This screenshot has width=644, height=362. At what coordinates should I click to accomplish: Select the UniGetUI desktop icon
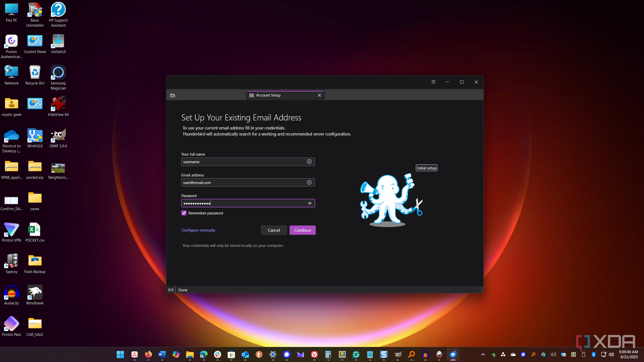coord(58,44)
